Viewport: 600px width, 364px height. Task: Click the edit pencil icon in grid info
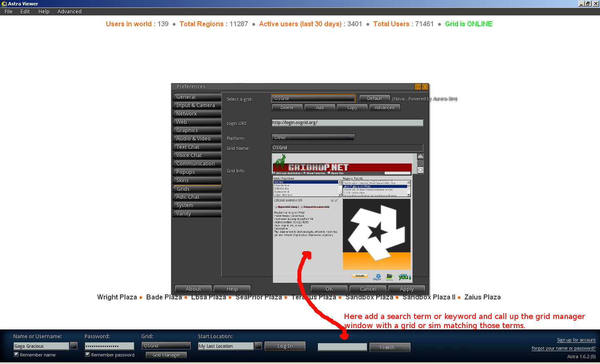pyautogui.click(x=336, y=200)
